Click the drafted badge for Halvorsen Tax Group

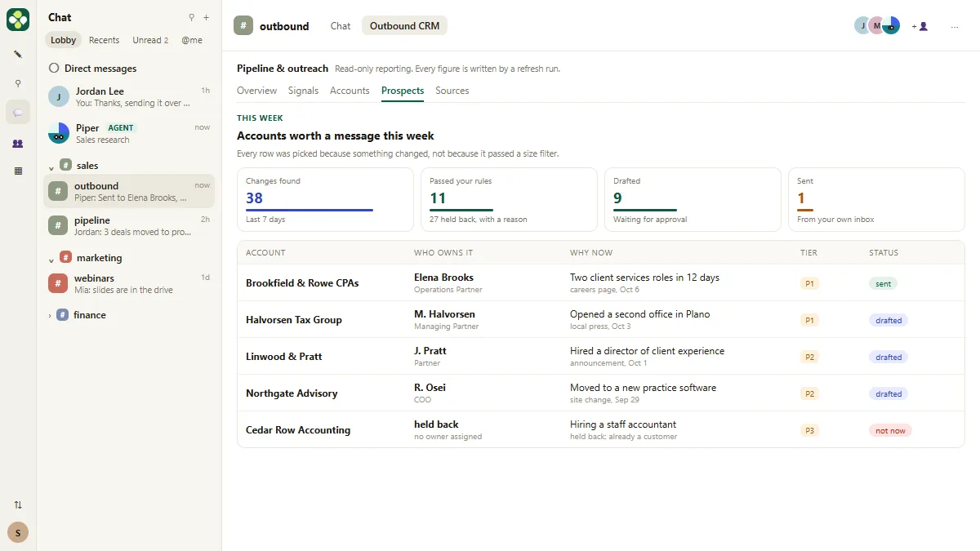tap(889, 320)
